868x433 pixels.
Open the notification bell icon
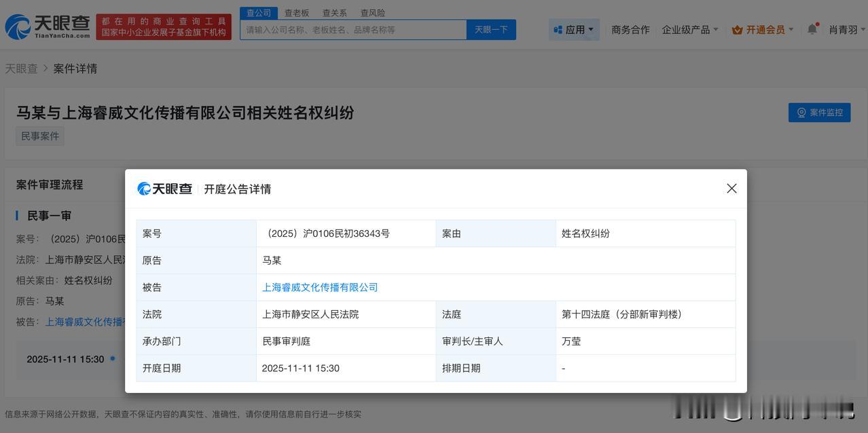[812, 29]
